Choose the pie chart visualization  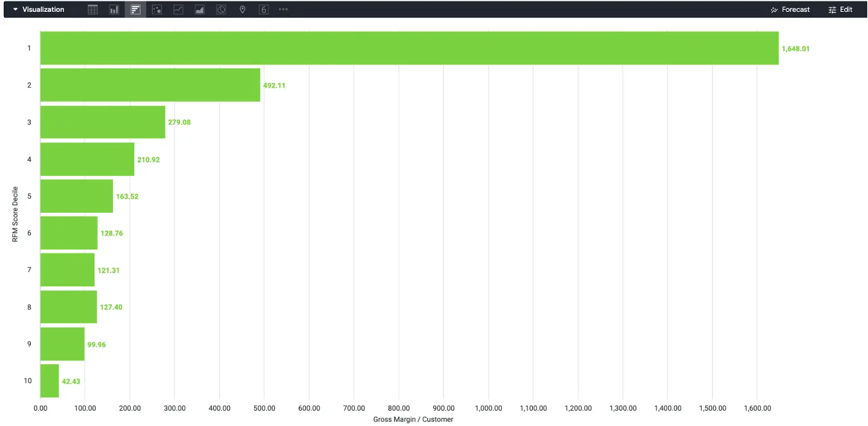[x=221, y=10]
